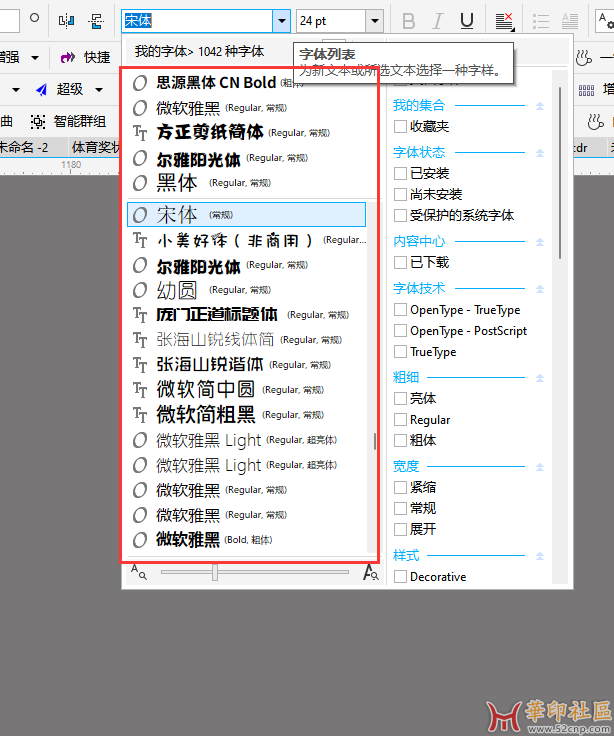Open the dropdown arrow next to 快捷
614x736 pixels.
(35, 58)
